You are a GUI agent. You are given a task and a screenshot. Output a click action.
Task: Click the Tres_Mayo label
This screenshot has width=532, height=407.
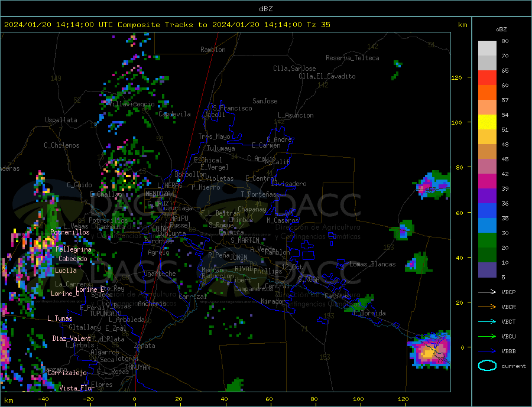coord(214,136)
